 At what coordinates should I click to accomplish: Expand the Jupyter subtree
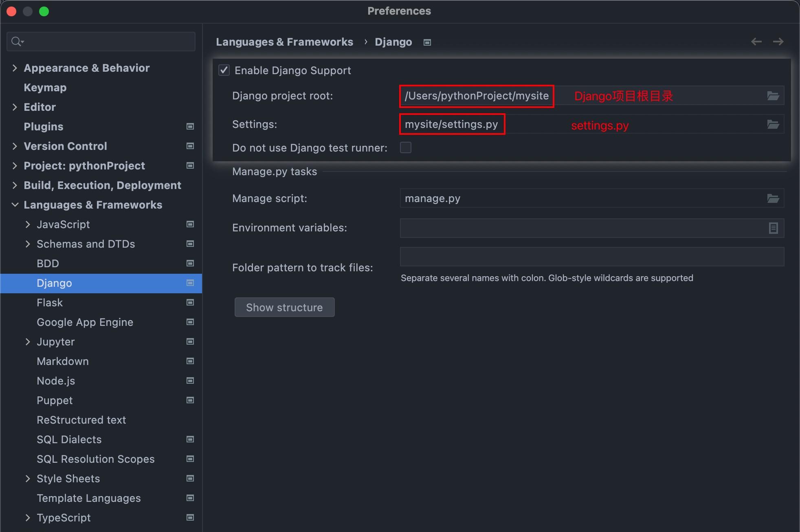28,342
